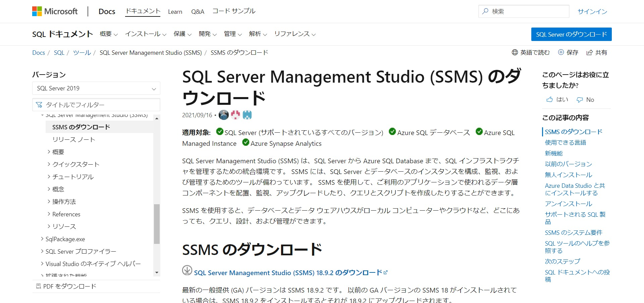The height and width of the screenshot is (303, 644).
Task: Expand the 操作方法 tree node
Action: pos(49,201)
